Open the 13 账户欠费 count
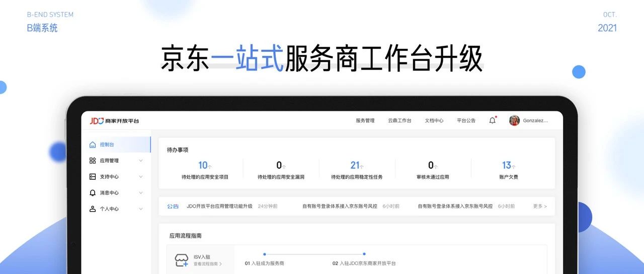 (x=507, y=165)
